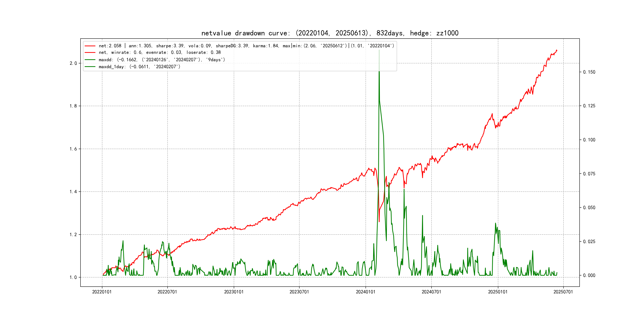Click the 20220101 x-axis date label
The width and height of the screenshot is (644, 322).
point(102,292)
